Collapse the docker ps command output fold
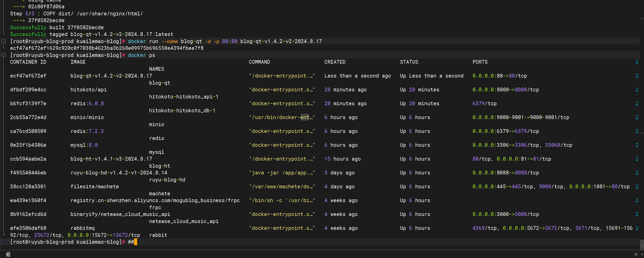 point(4,55)
